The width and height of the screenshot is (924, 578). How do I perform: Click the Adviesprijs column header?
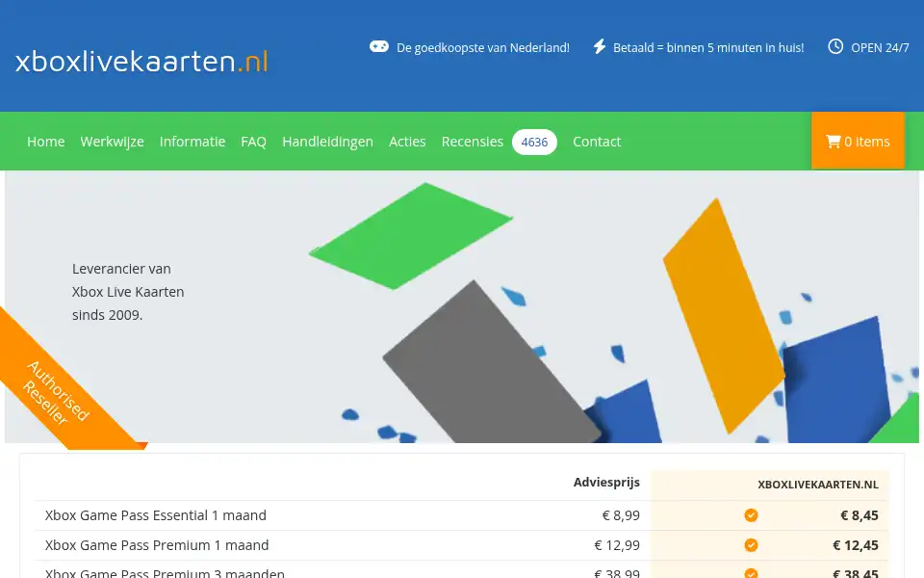pos(606,483)
